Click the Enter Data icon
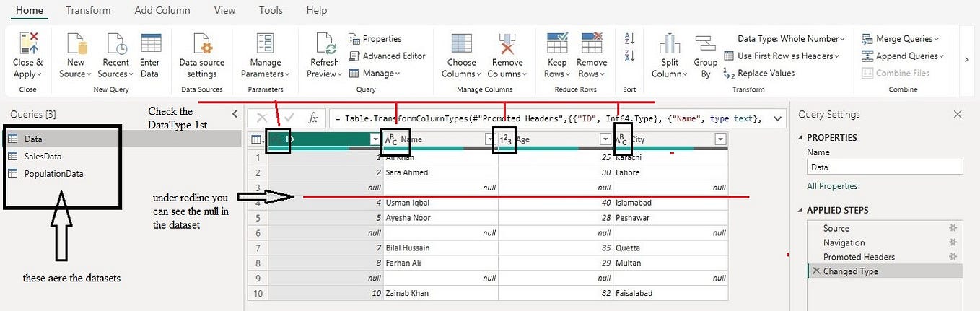 [150, 44]
